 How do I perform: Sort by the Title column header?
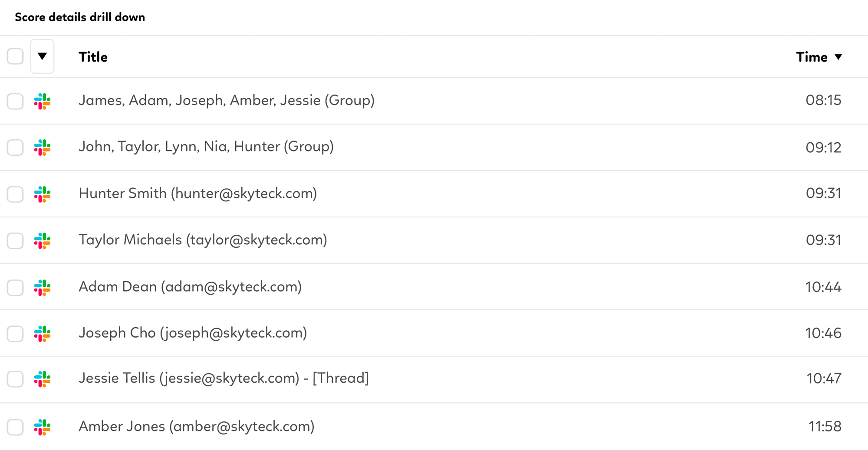[93, 57]
